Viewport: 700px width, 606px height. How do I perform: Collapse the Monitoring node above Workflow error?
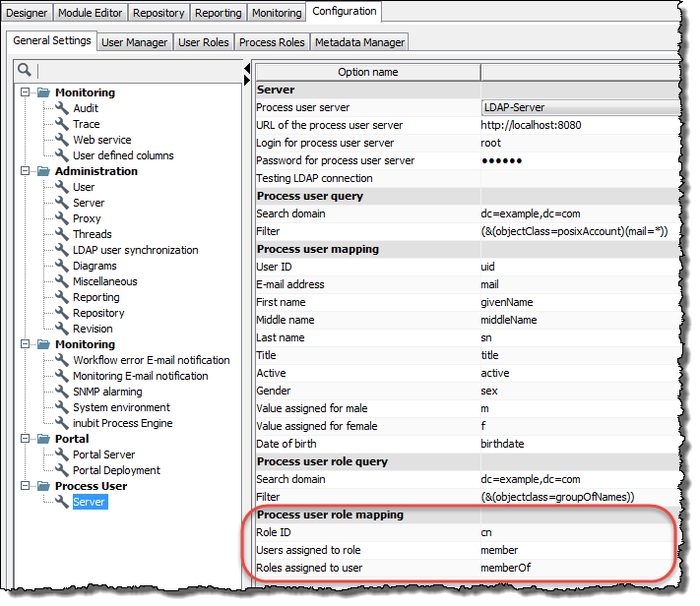click(25, 344)
